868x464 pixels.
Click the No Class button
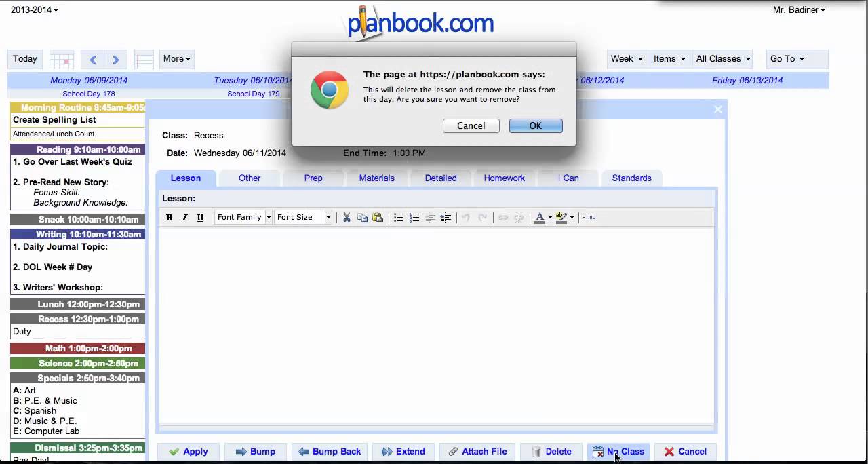[x=618, y=452]
